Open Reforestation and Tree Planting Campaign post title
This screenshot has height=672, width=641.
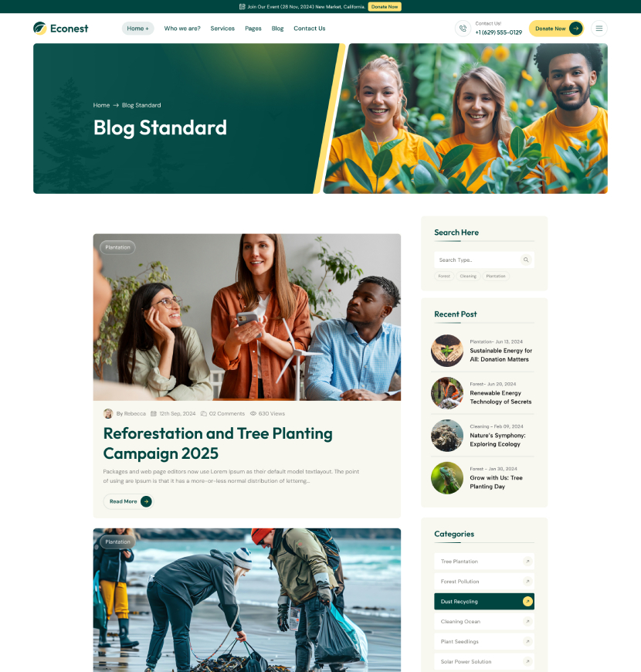pos(218,443)
